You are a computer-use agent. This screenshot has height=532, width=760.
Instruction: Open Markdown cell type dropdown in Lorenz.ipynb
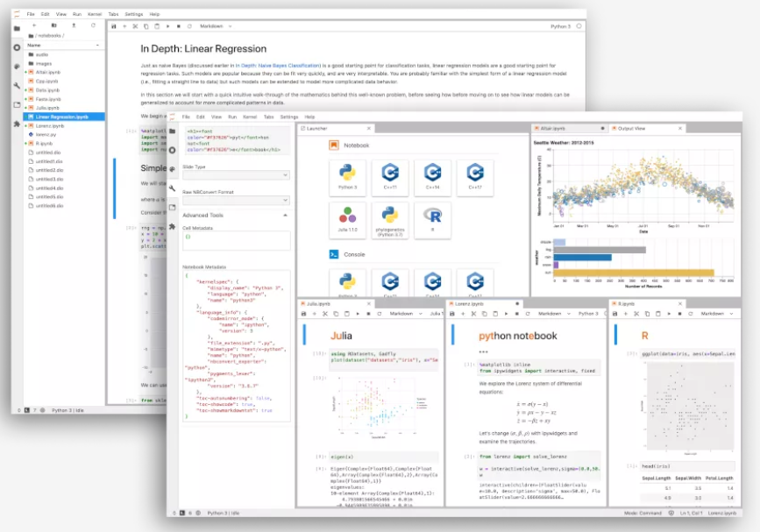click(x=555, y=314)
